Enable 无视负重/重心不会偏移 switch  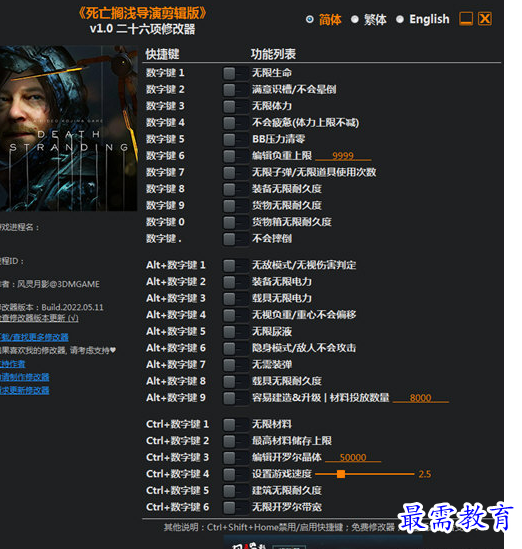pyautogui.click(x=235, y=315)
